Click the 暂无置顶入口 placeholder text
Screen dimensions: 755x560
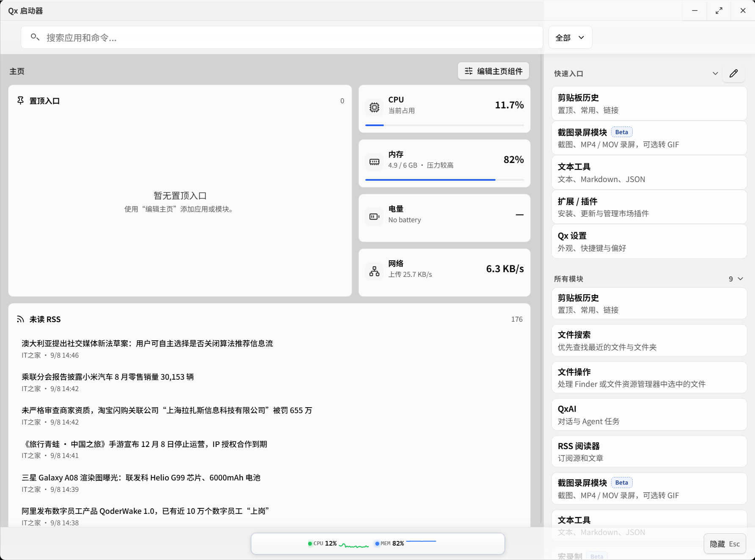point(180,196)
